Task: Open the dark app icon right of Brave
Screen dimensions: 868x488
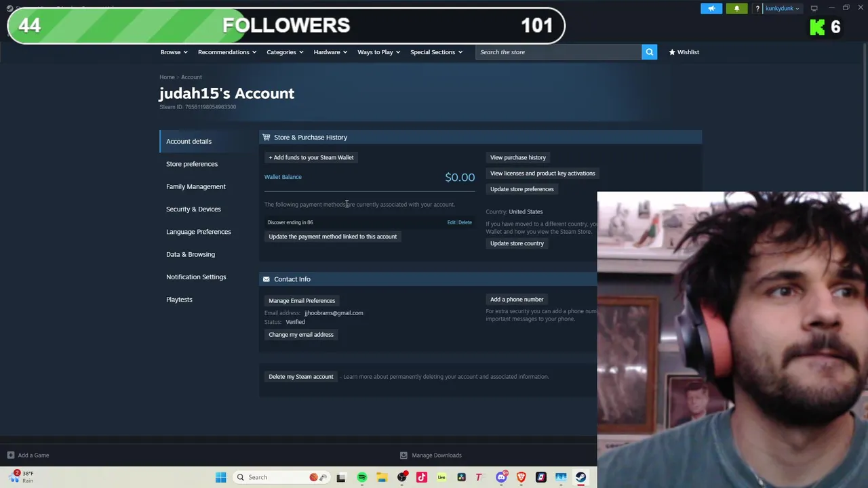Action: [x=541, y=477]
